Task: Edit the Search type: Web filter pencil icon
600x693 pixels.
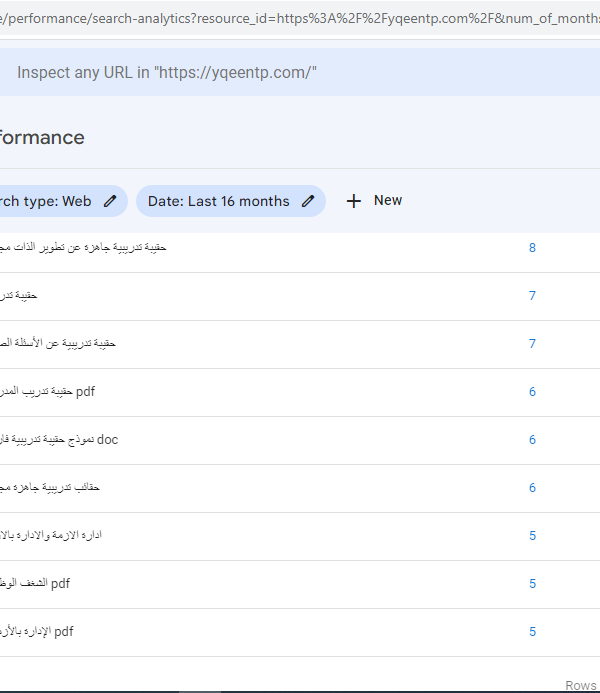Action: [110, 201]
